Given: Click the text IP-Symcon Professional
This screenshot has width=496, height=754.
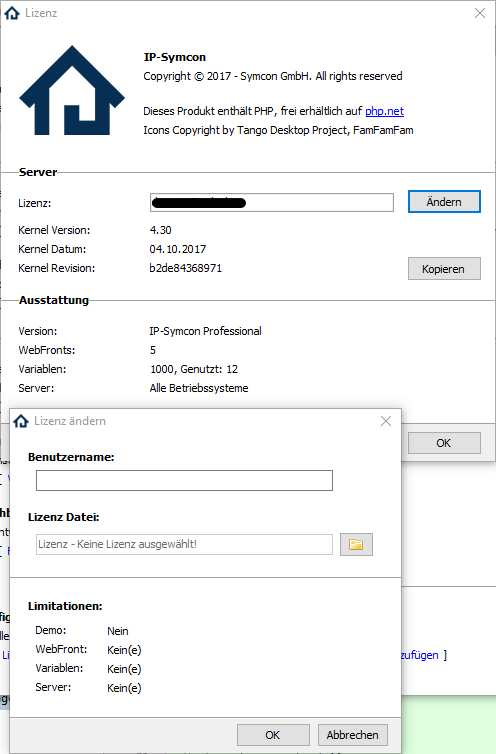Looking at the screenshot, I should pyautogui.click(x=205, y=331).
